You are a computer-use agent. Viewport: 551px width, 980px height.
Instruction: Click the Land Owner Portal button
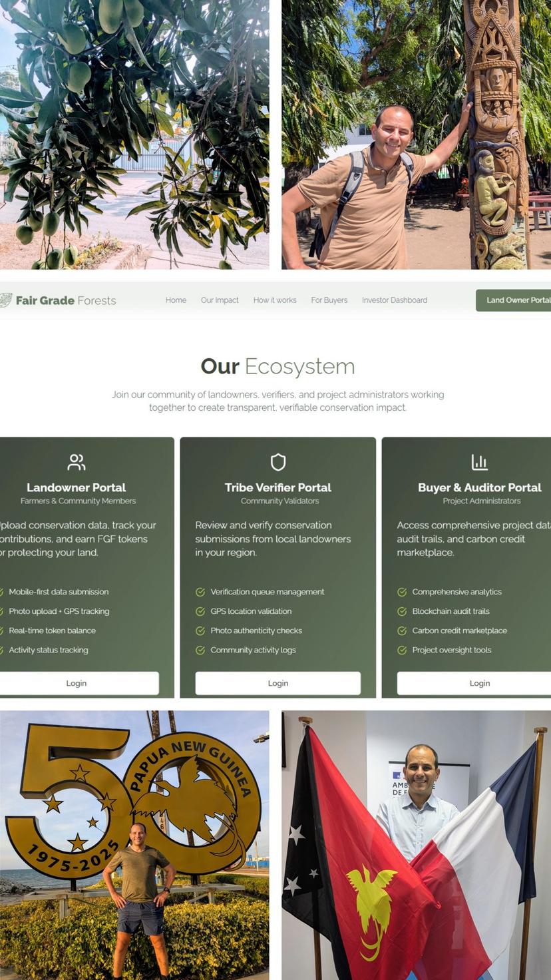(514, 300)
